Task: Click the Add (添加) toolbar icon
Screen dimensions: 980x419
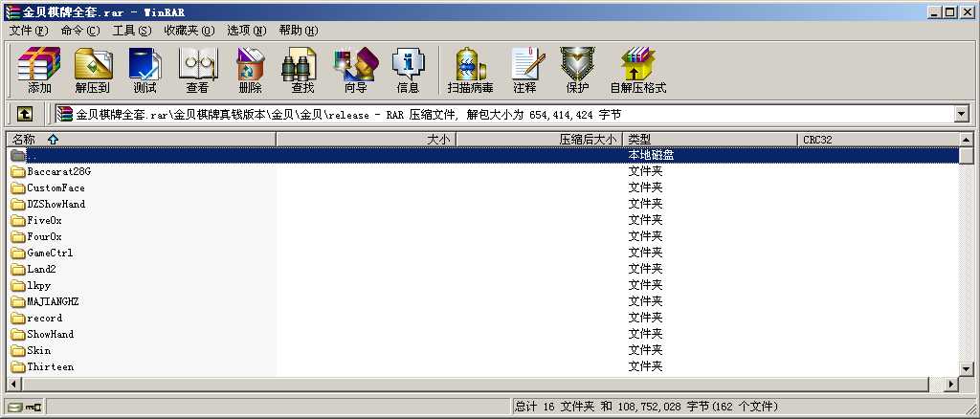Action: 38,69
